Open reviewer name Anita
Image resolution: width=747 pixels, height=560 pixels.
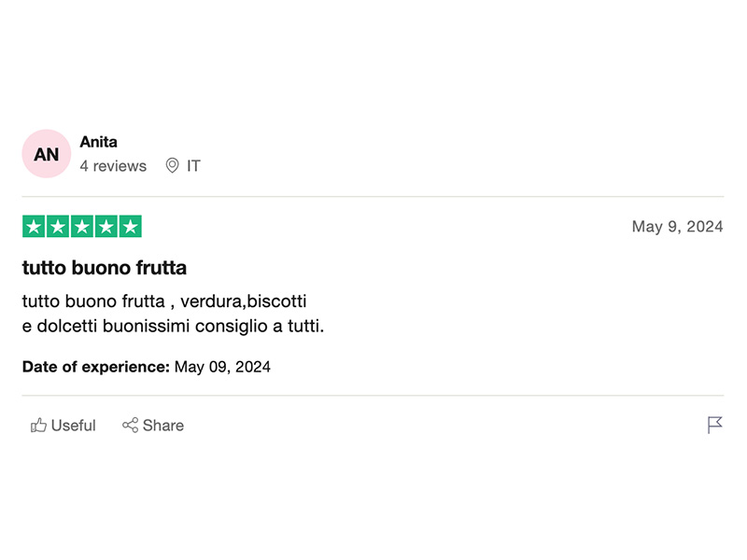click(98, 142)
